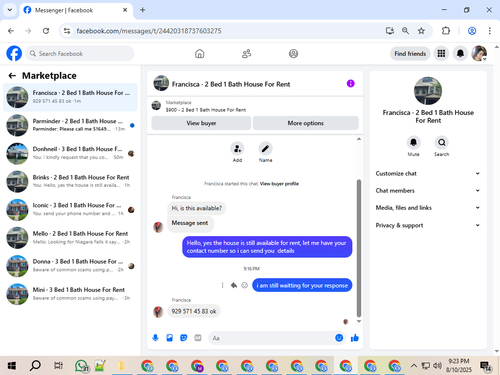
Task: Open the Friends icon in top navigation
Action: point(246,53)
